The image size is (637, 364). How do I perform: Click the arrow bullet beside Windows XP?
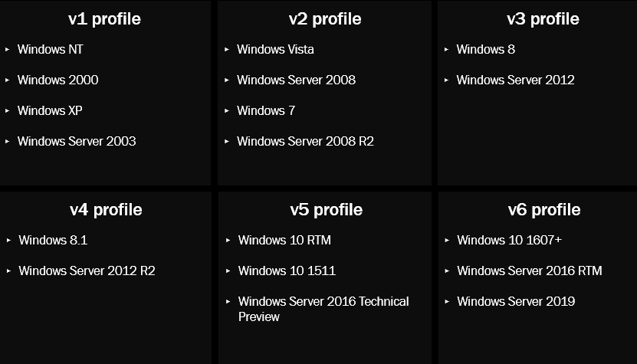(8, 110)
